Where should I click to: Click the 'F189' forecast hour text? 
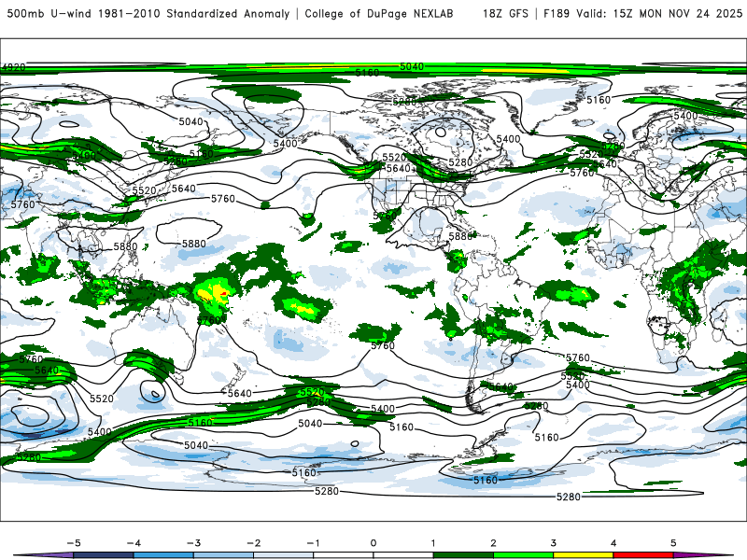(x=557, y=13)
